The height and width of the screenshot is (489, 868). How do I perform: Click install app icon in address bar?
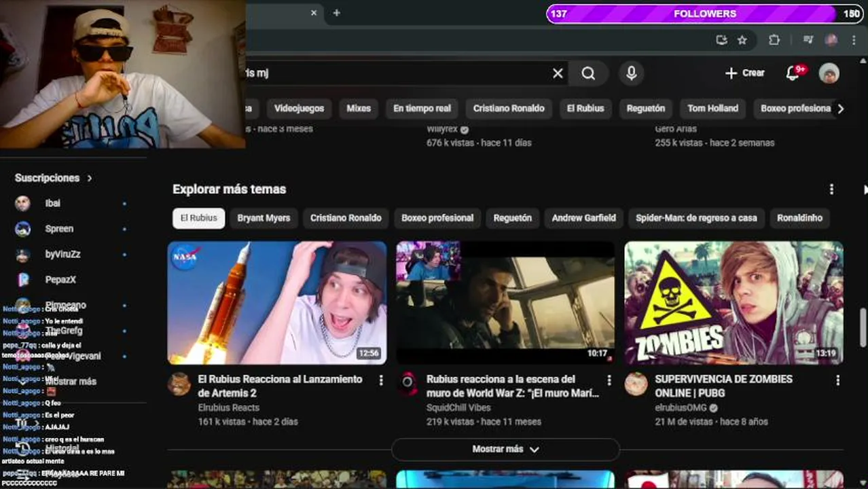(x=721, y=40)
